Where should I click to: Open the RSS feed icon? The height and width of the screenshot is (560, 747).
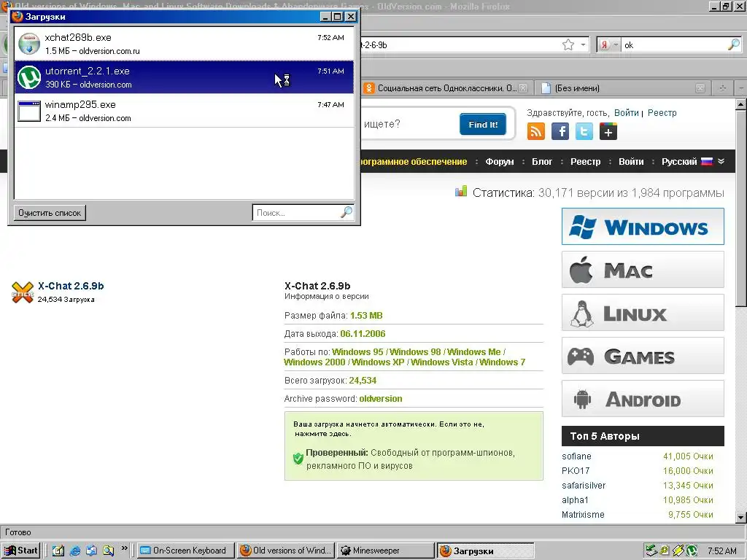point(536,131)
